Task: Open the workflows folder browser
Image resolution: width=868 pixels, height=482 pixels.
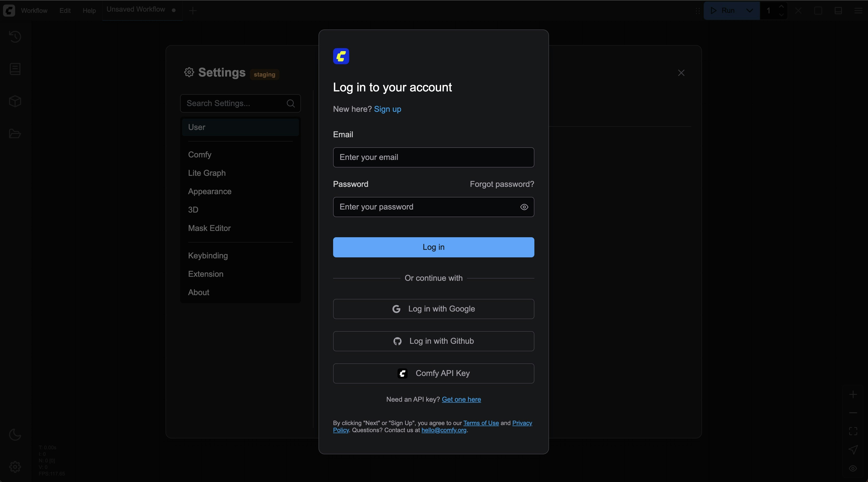Action: click(x=15, y=133)
